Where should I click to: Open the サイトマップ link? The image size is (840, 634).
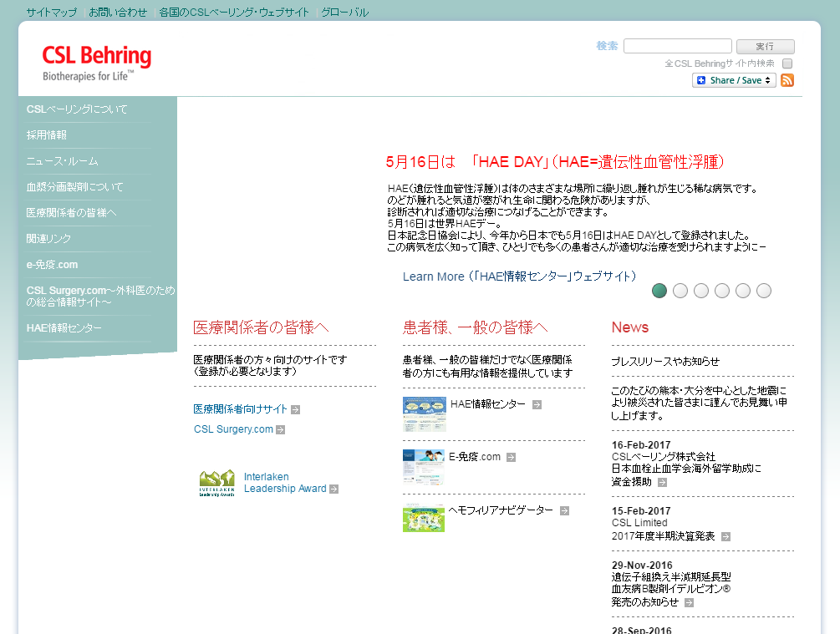(52, 12)
